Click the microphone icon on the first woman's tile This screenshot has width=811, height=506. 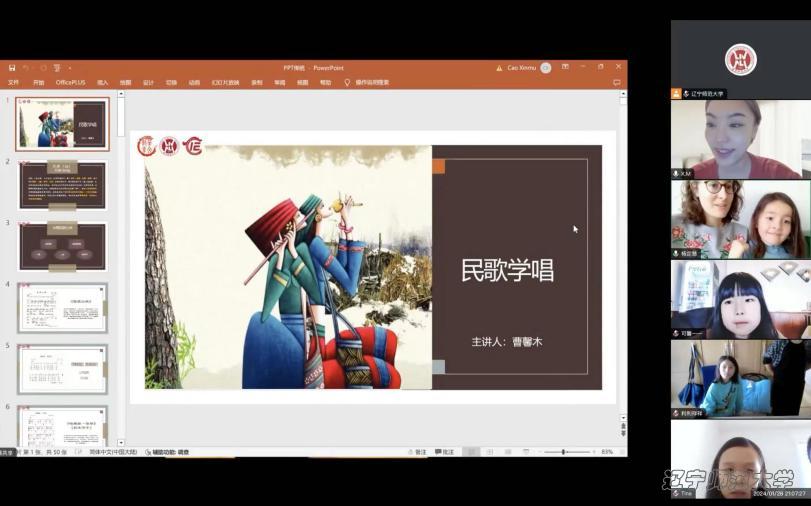point(676,174)
